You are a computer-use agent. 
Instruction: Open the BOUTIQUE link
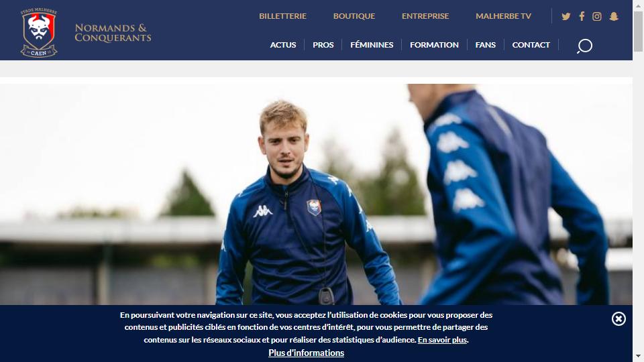tap(354, 16)
